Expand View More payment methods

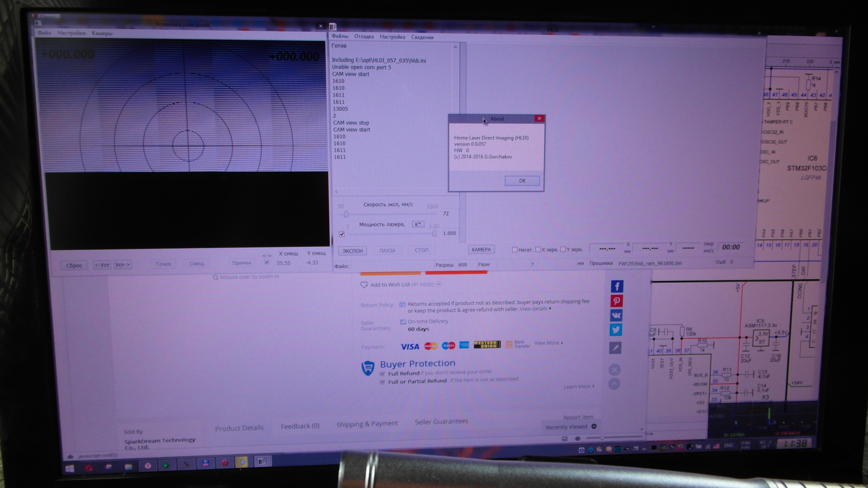click(x=548, y=343)
